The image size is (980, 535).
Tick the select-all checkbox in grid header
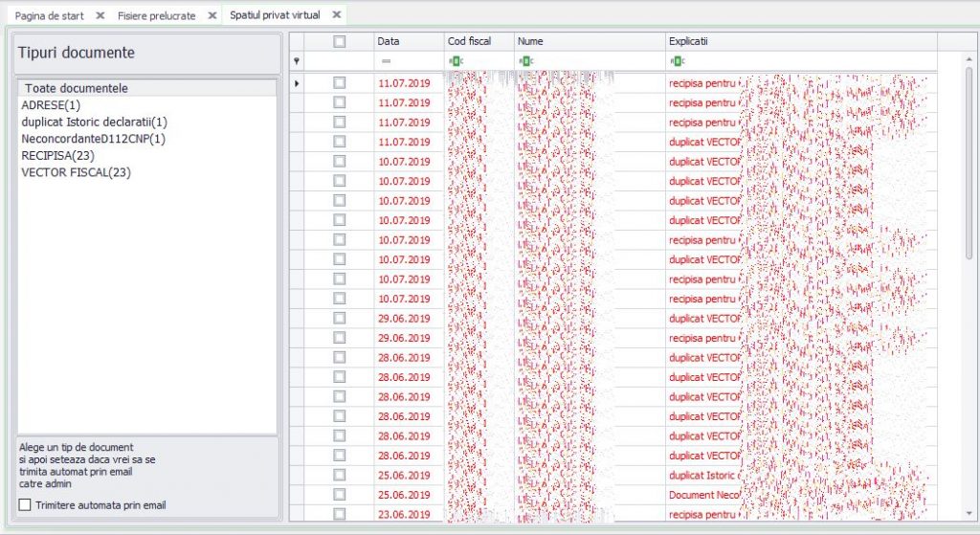tap(340, 41)
